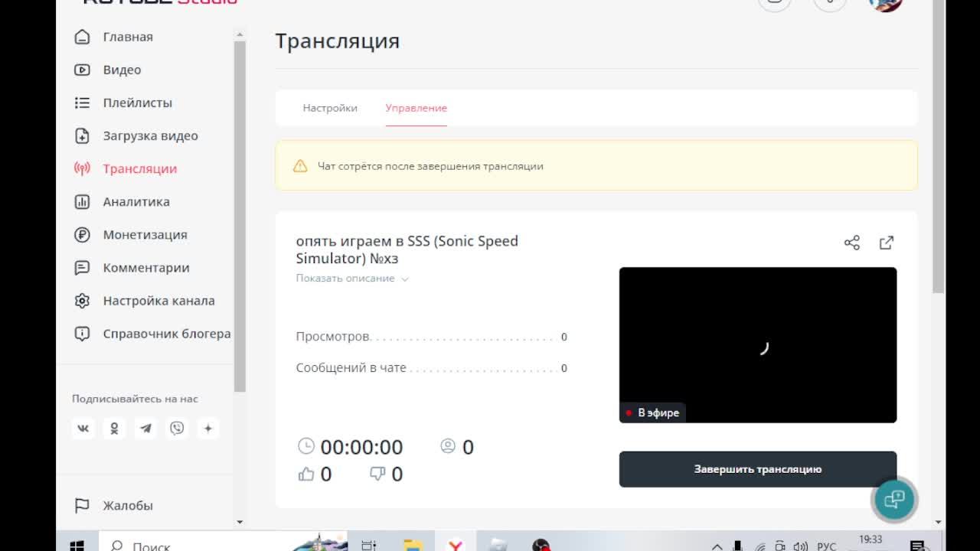Click the page scroll-down arrow
This screenshot has width=980, height=551.
coord(939,522)
